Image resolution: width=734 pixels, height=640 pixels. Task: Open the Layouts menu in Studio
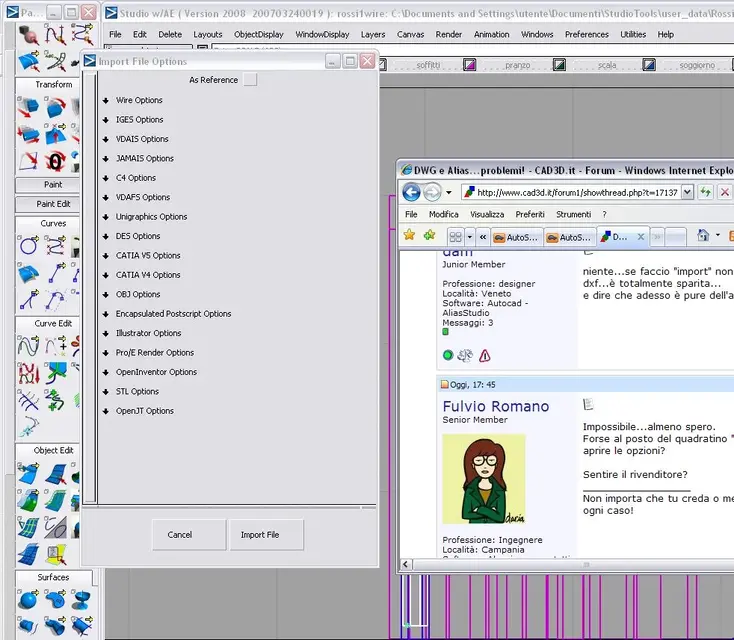tap(207, 35)
